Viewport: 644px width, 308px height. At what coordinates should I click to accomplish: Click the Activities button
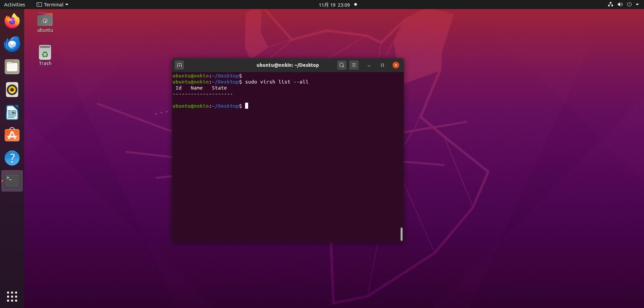[x=14, y=5]
